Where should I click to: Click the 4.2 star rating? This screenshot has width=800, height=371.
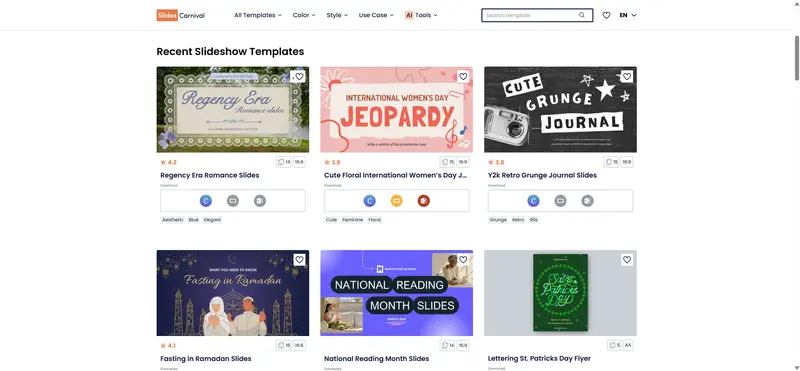168,162
